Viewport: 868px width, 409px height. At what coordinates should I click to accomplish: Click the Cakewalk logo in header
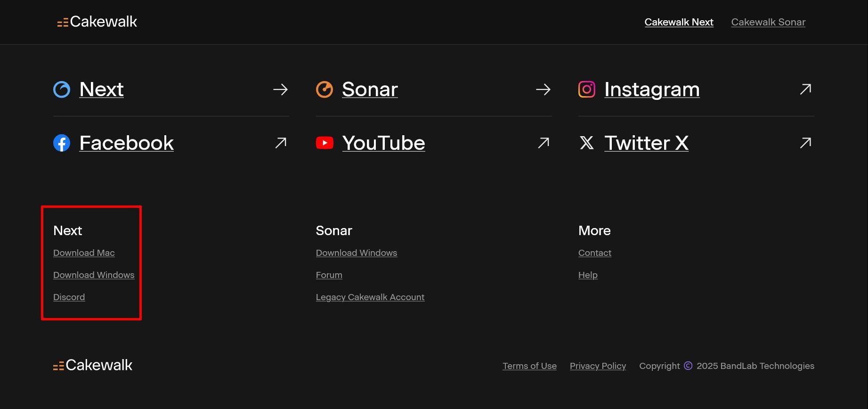tap(97, 22)
